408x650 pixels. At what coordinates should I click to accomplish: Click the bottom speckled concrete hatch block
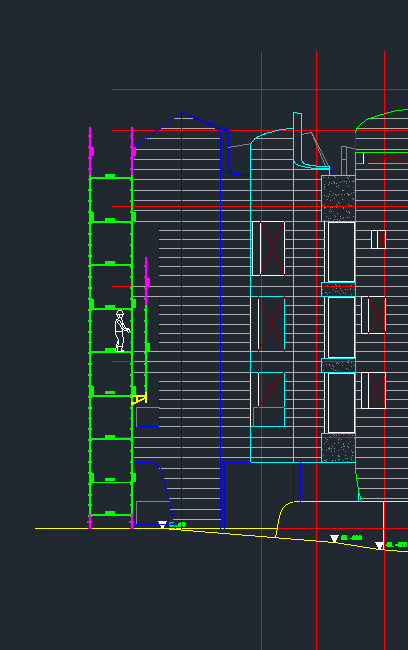(x=338, y=448)
